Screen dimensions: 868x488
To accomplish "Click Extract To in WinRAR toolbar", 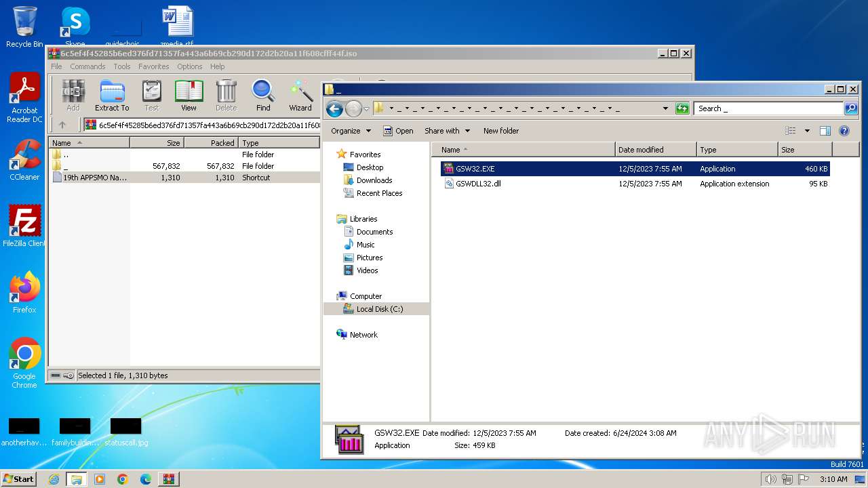I will [x=112, y=95].
